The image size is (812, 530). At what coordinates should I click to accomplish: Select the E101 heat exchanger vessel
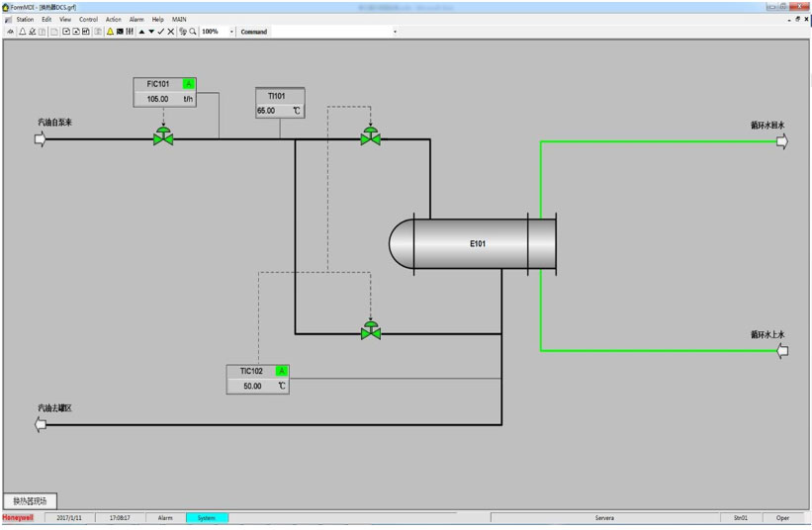pos(473,244)
